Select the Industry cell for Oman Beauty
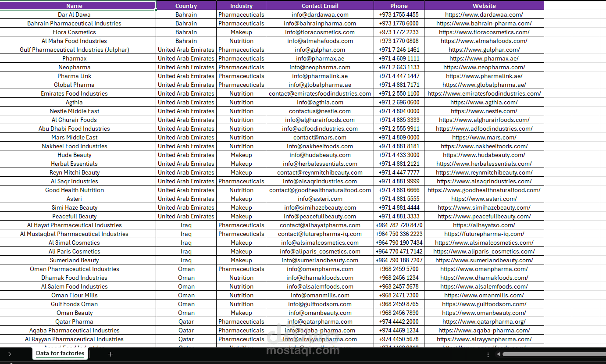This screenshot has height=364, width=606. 241,313
